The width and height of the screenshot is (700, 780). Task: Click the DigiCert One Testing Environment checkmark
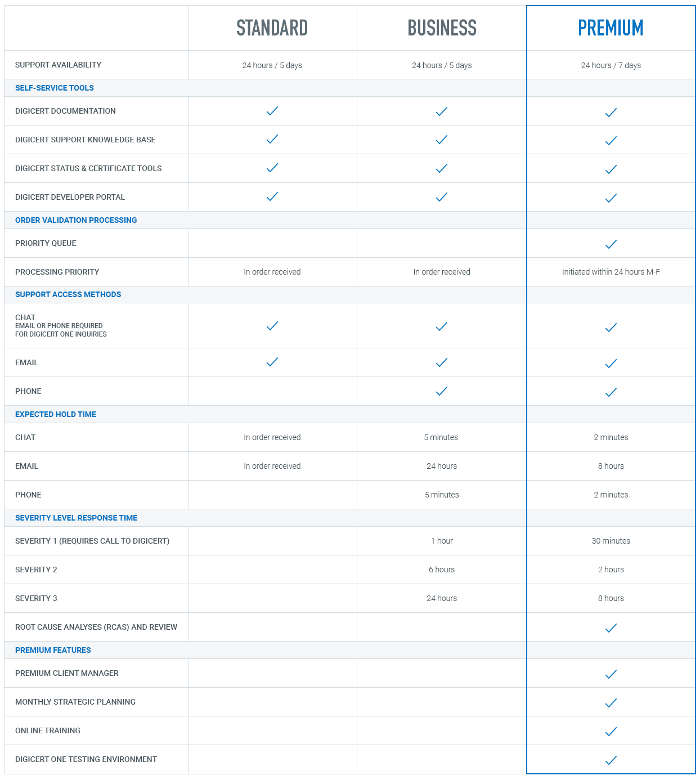pos(611,760)
